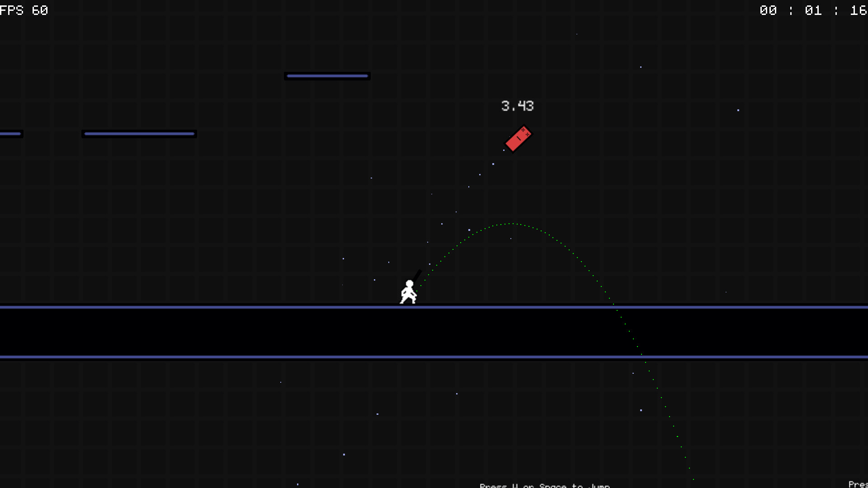
Task: Click the 3.43 countdown above the enemy
Action: tap(517, 106)
